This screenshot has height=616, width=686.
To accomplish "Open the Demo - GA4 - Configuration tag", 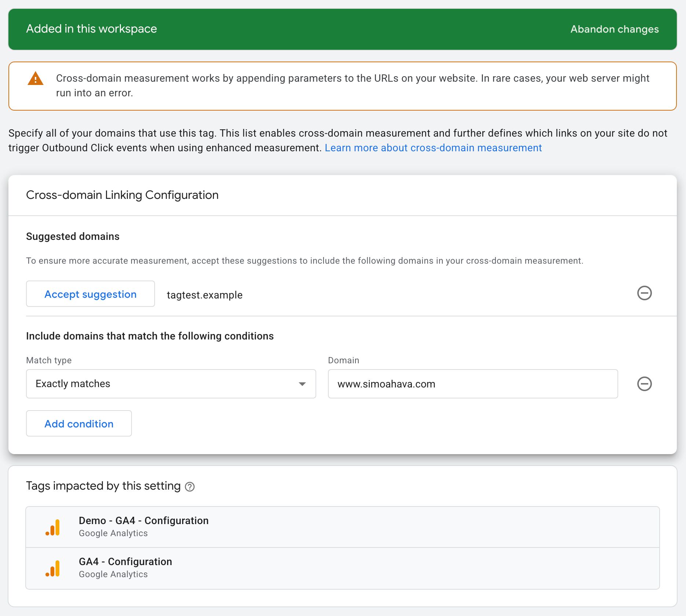I will click(x=343, y=527).
